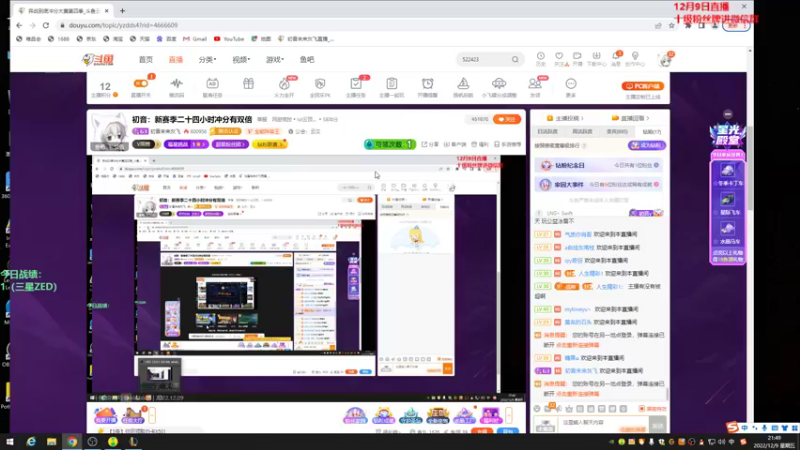The width and height of the screenshot is (800, 450).
Task: Collapse the 星光殿堂 floating widget with minus button
Action: [728, 114]
